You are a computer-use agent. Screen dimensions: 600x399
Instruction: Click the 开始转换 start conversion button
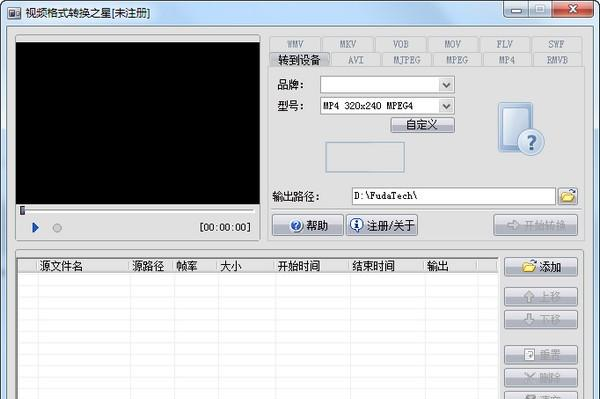(535, 225)
